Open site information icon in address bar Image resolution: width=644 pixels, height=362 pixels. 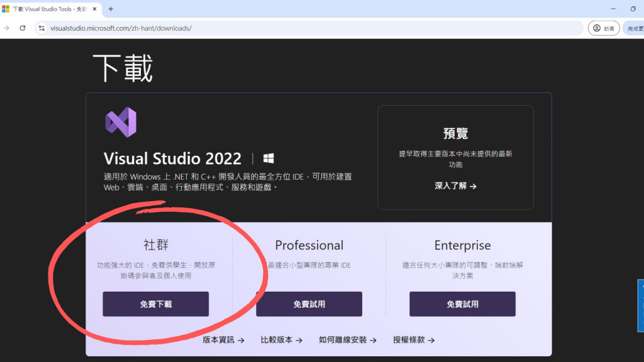click(x=42, y=28)
